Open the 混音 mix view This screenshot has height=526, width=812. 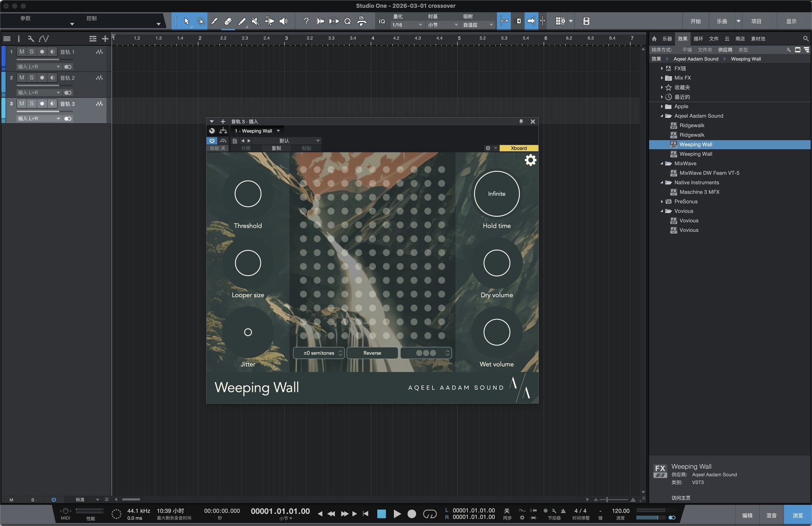(x=771, y=515)
